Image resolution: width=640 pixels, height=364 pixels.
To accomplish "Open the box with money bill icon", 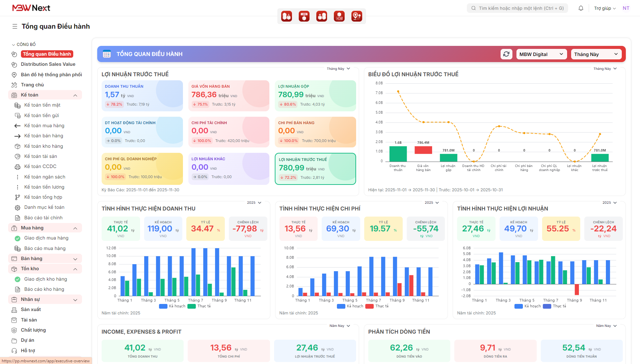I will pyautogui.click(x=339, y=16).
